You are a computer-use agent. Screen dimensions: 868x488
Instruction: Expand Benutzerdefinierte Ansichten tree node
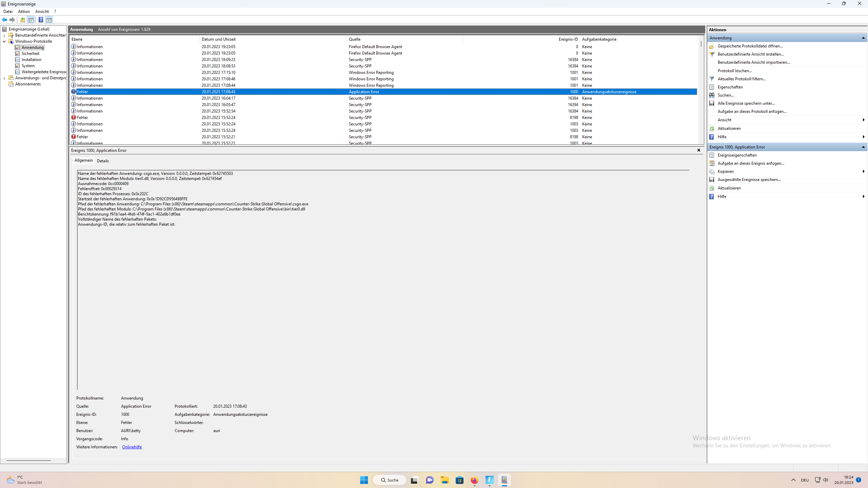click(4, 35)
